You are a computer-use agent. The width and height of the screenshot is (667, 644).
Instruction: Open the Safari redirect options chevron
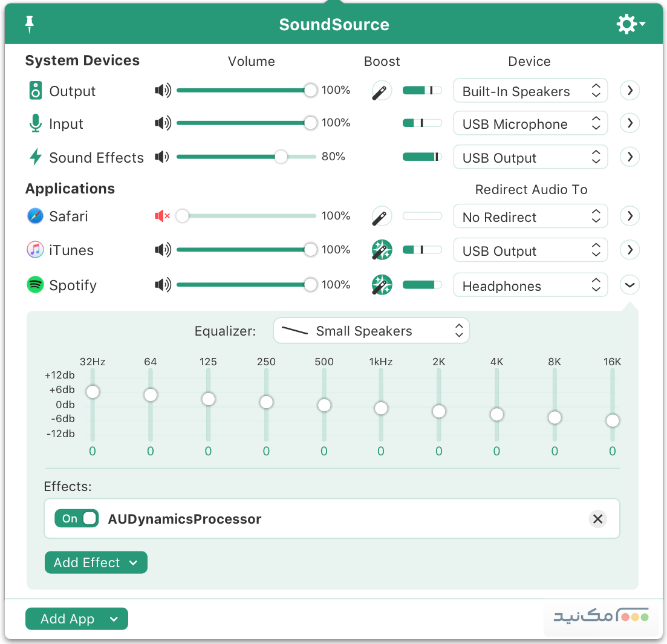point(630,216)
